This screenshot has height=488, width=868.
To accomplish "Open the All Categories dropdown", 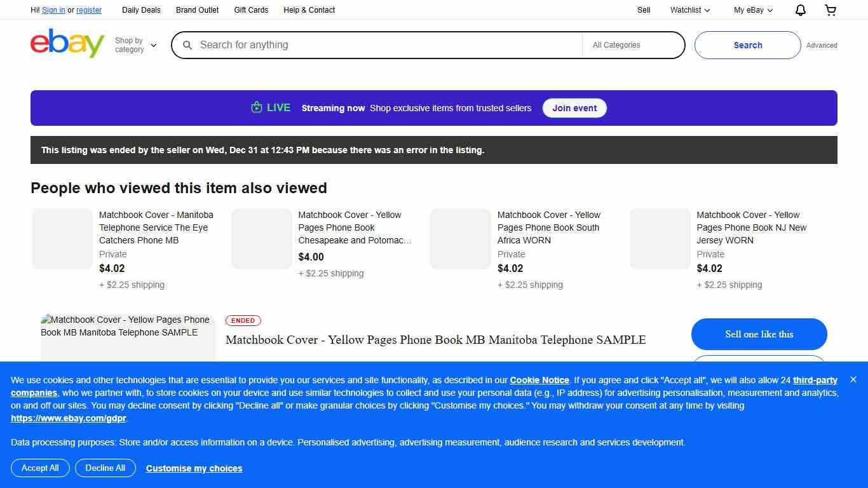I will click(632, 45).
